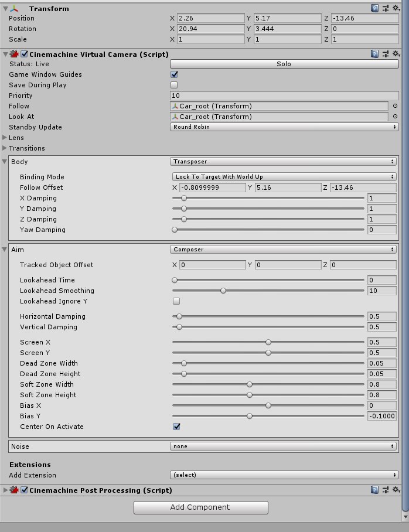
Task: Enable Lookahead Ignore Y checkbox
Action: pyautogui.click(x=176, y=301)
